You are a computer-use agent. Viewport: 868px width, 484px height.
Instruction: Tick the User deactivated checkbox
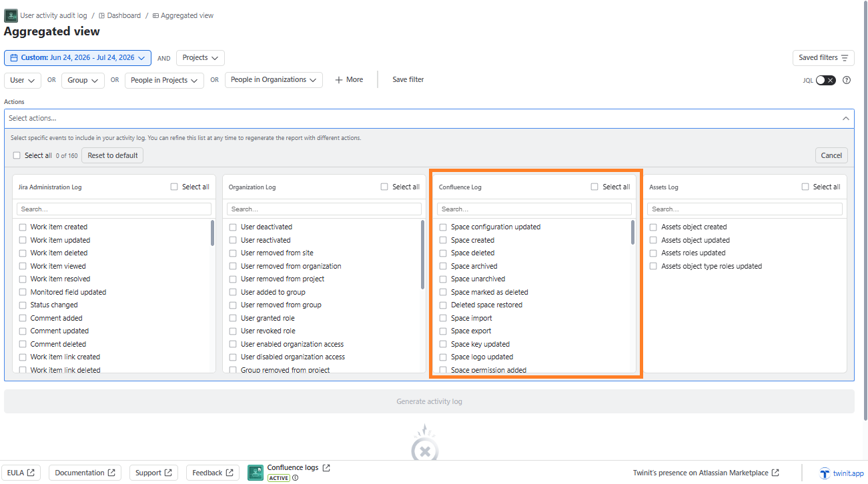pos(233,227)
